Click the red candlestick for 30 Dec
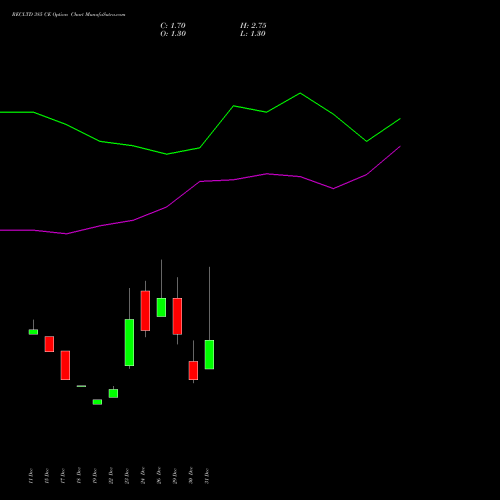This screenshot has height=500, width=500. [193, 370]
